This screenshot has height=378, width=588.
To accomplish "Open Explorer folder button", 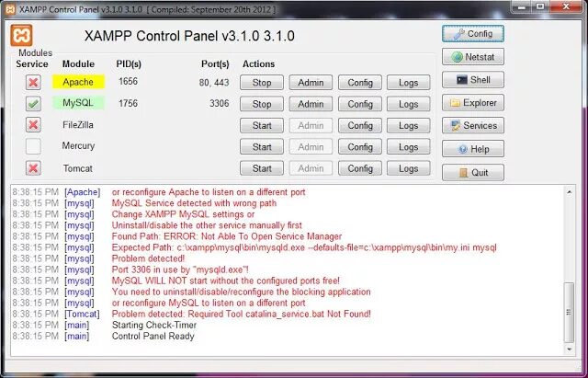I will 473,103.
